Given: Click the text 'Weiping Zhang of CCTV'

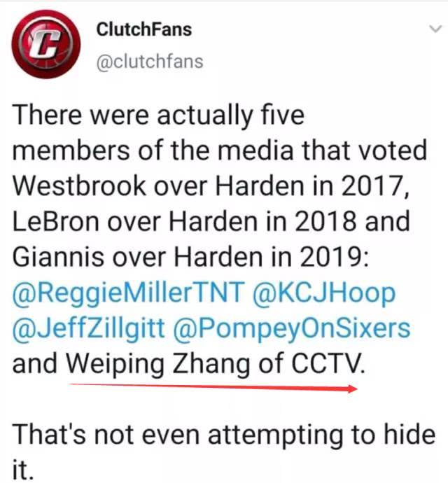Looking at the screenshot, I should 214,364.
